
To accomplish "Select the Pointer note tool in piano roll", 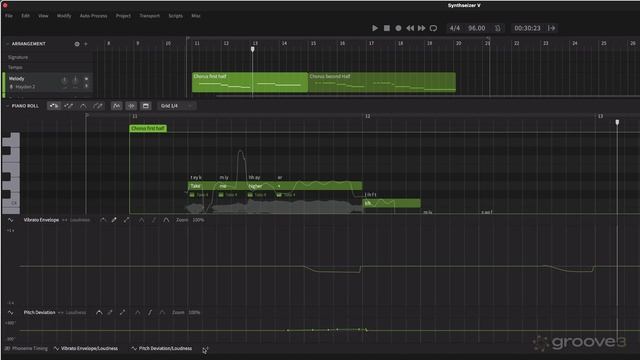I will coord(53,106).
